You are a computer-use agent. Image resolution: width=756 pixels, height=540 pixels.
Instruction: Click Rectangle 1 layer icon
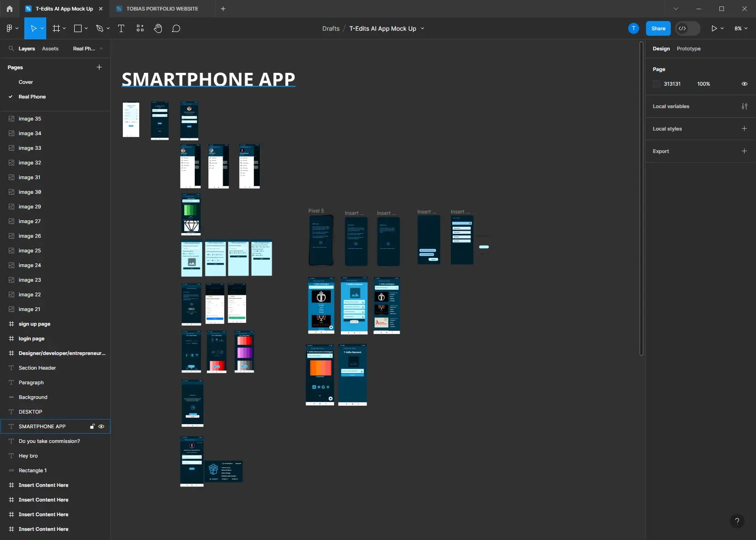point(11,470)
